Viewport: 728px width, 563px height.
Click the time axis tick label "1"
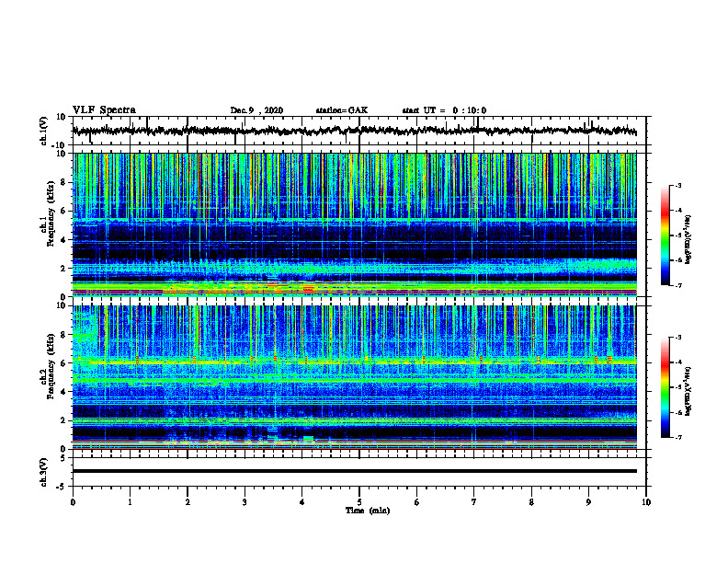click(x=130, y=502)
